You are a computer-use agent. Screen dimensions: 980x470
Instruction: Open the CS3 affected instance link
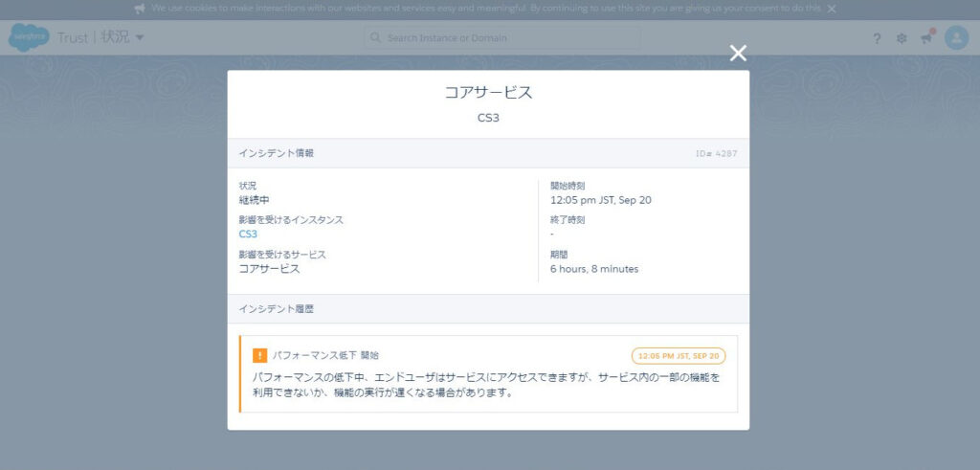click(248, 234)
